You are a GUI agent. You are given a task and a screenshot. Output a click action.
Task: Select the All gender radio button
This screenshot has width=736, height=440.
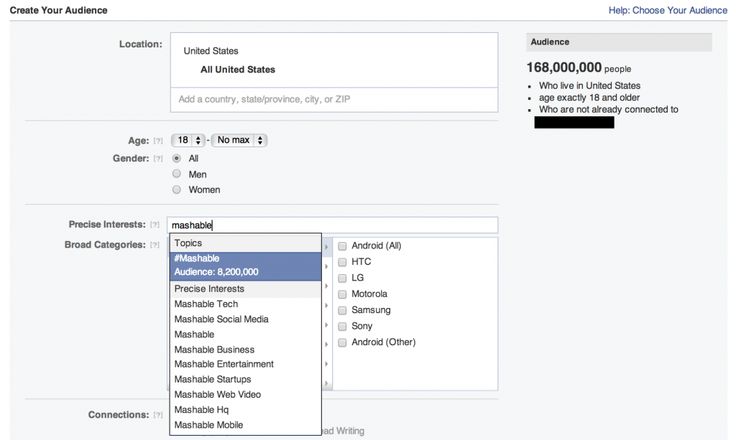(x=176, y=158)
